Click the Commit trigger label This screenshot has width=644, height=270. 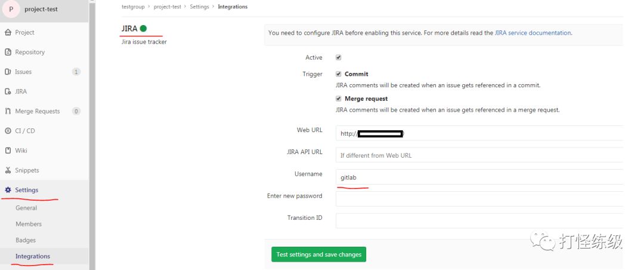pyautogui.click(x=357, y=74)
